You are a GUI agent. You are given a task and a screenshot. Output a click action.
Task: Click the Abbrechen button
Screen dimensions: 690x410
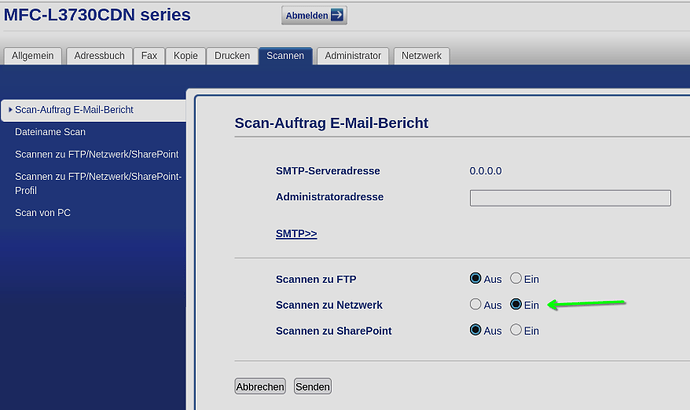coord(260,386)
